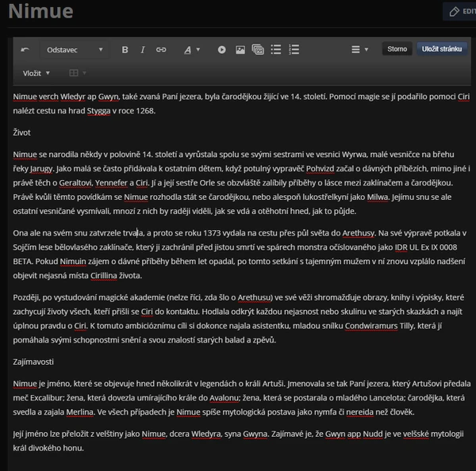Click the name Milwa in the paragraph
Image resolution: width=476 pixels, height=471 pixels.
(x=378, y=197)
